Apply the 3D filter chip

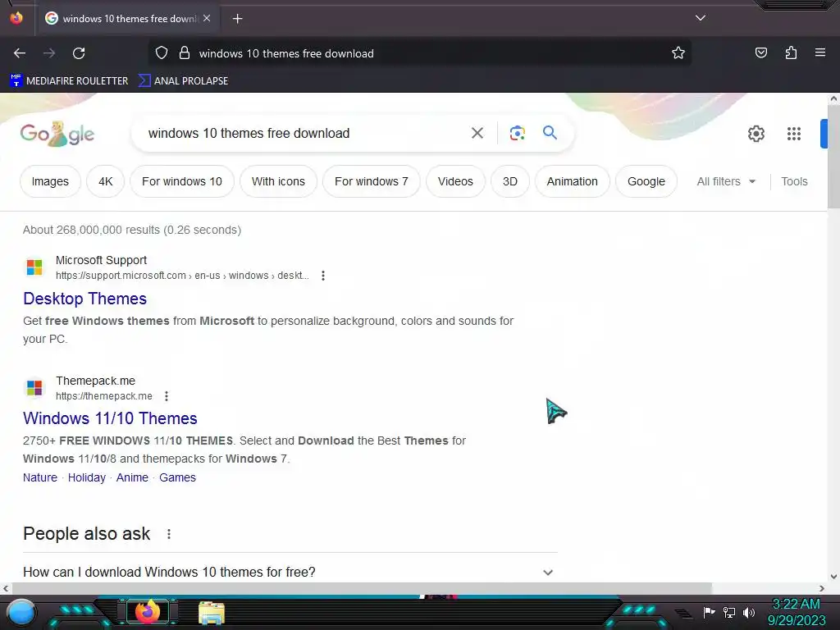click(510, 181)
